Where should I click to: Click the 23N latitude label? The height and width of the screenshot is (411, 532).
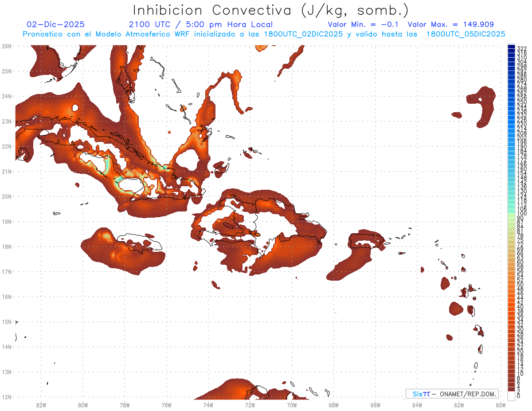pos(6,121)
